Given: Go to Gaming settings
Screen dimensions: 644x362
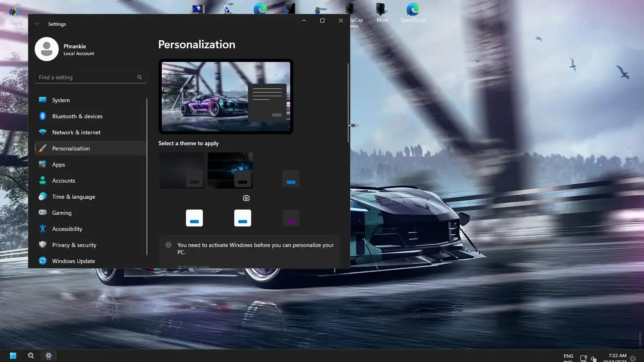Looking at the screenshot, I should (x=91, y=213).
